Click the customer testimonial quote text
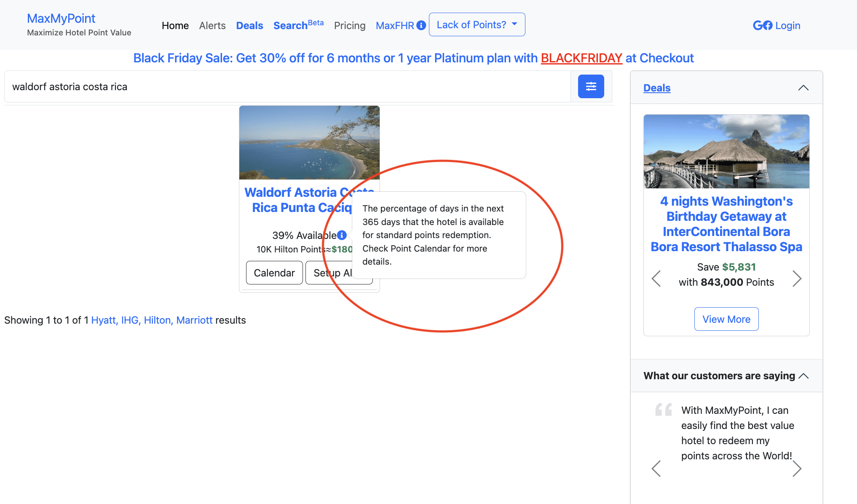Image resolution: width=857 pixels, height=504 pixels. (737, 433)
